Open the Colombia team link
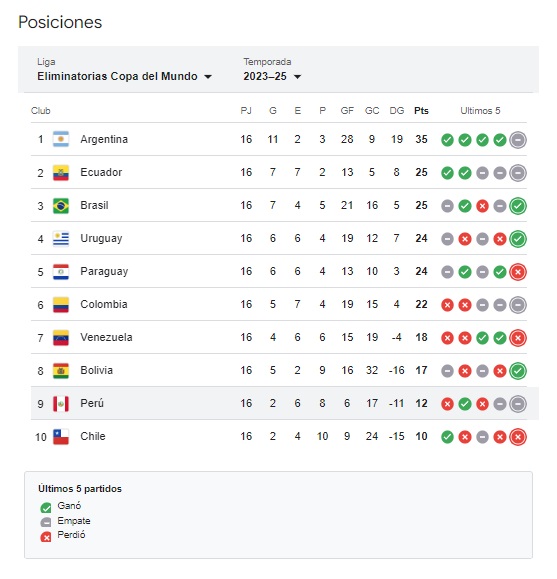The height and width of the screenshot is (579, 557). [x=104, y=304]
